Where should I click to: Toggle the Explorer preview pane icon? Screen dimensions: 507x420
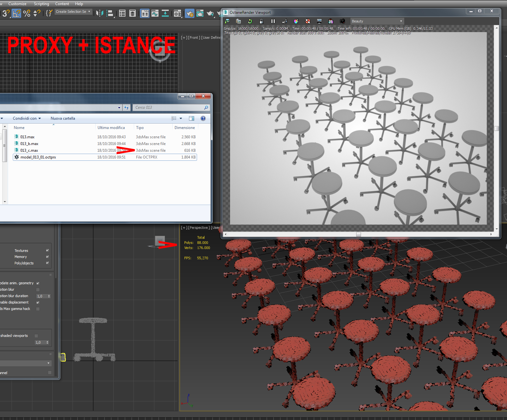(x=192, y=118)
